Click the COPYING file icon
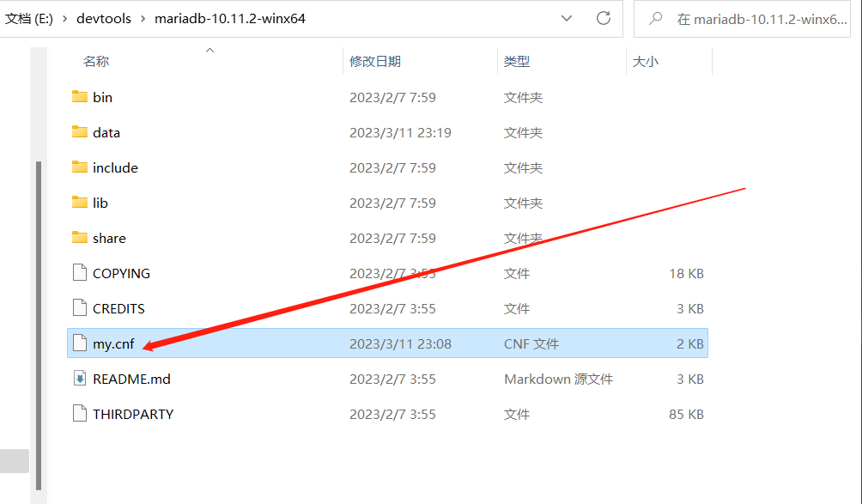The image size is (862, 504). coord(80,273)
